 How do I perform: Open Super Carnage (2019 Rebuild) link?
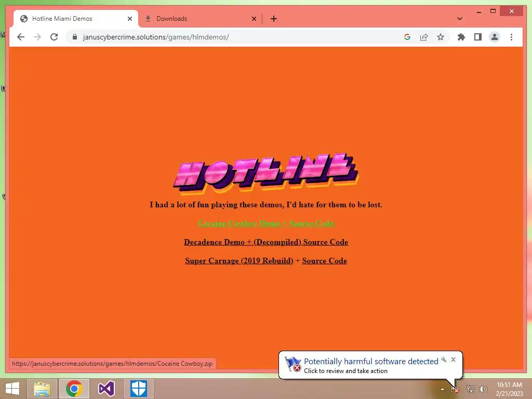[x=239, y=261]
